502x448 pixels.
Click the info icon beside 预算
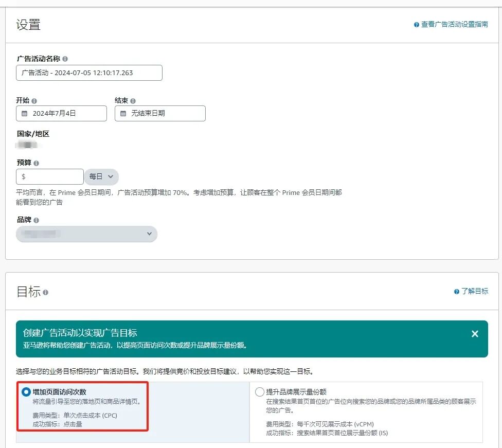[36, 163]
